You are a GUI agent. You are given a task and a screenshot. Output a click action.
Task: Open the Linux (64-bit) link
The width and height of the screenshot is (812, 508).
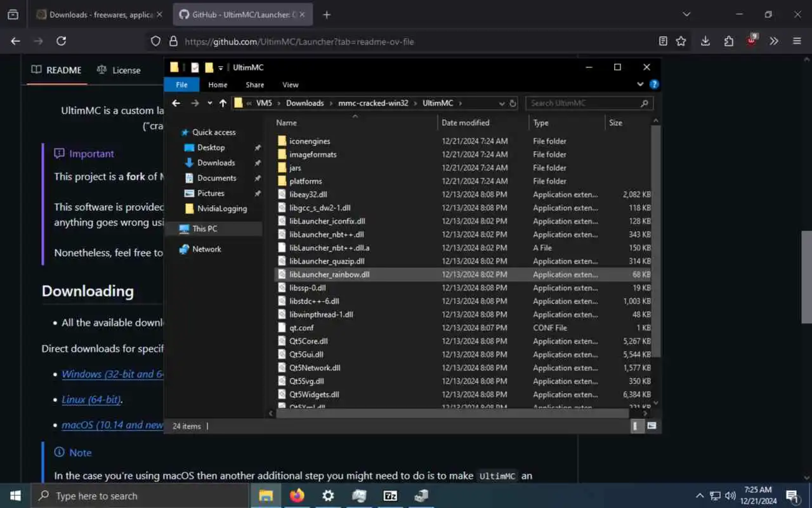click(x=91, y=399)
